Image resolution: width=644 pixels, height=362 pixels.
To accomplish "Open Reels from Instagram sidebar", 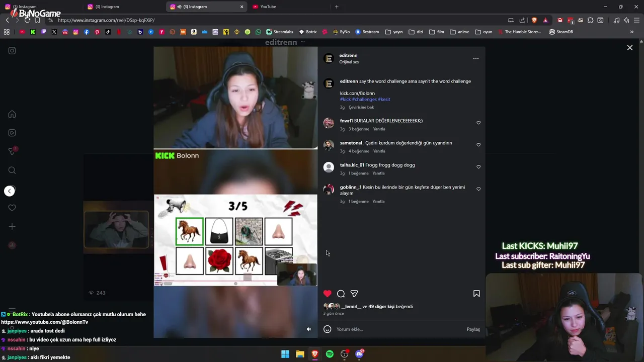I will 12,133.
